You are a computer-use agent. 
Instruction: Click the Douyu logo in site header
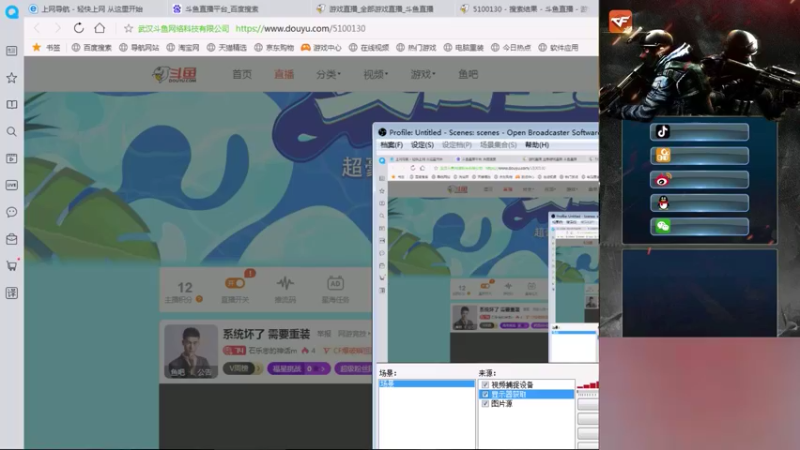click(174, 74)
